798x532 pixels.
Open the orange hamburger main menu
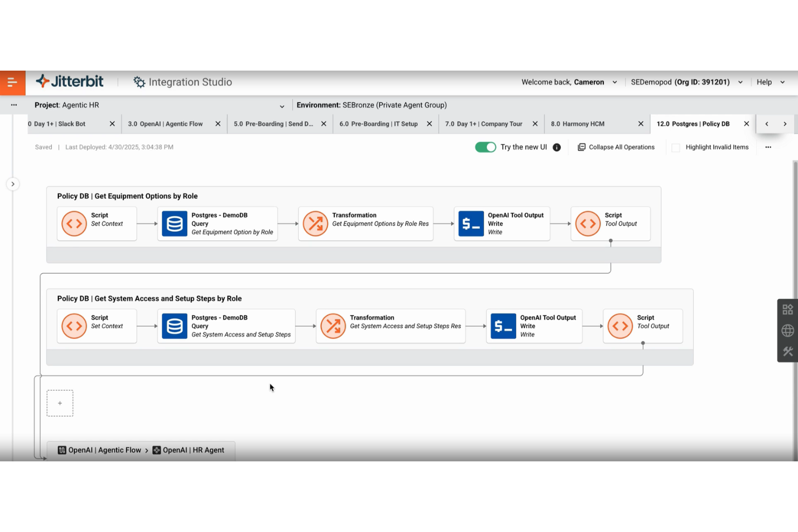(x=12, y=82)
